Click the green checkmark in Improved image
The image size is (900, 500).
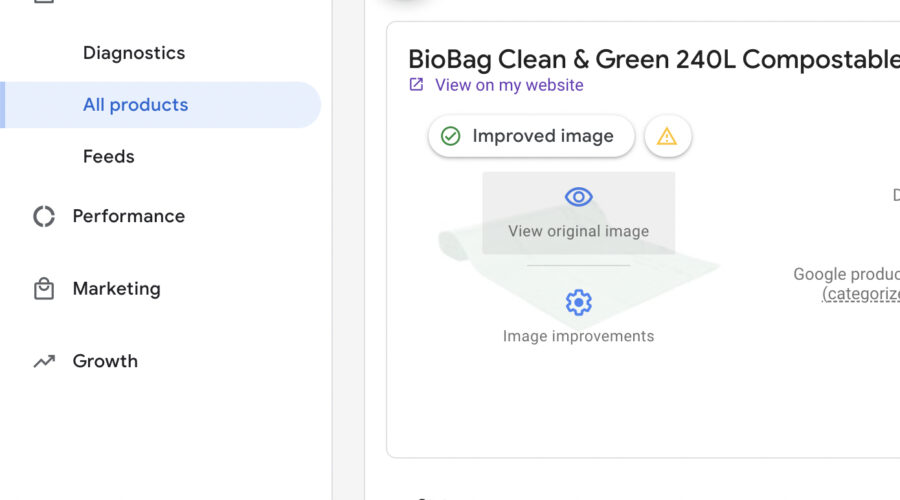[x=451, y=136]
